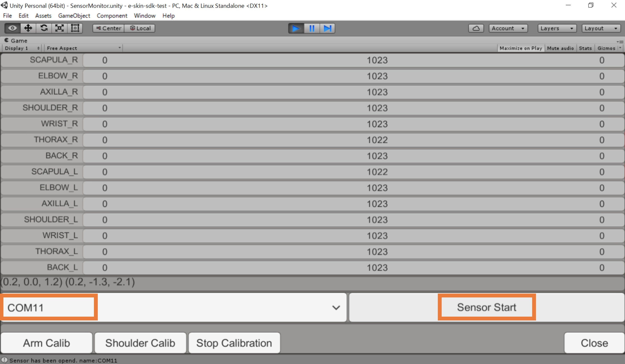Image resolution: width=625 pixels, height=364 pixels.
Task: Open the Layers dropdown
Action: tap(557, 28)
